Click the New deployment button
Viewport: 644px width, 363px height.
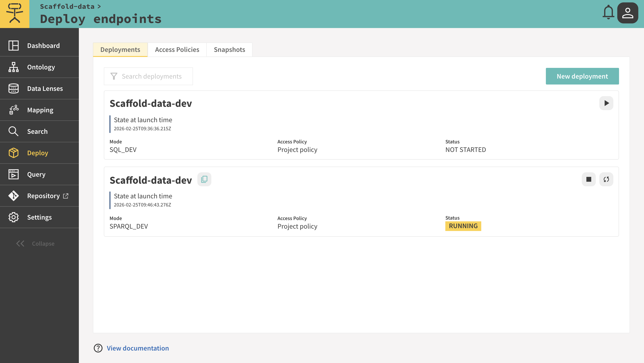[582, 76]
